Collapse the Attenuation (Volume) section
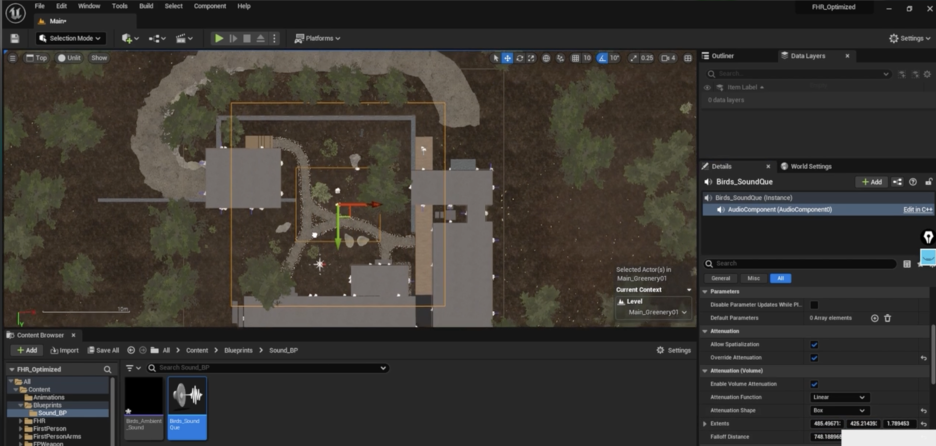Image resolution: width=936 pixels, height=446 pixels. [705, 371]
